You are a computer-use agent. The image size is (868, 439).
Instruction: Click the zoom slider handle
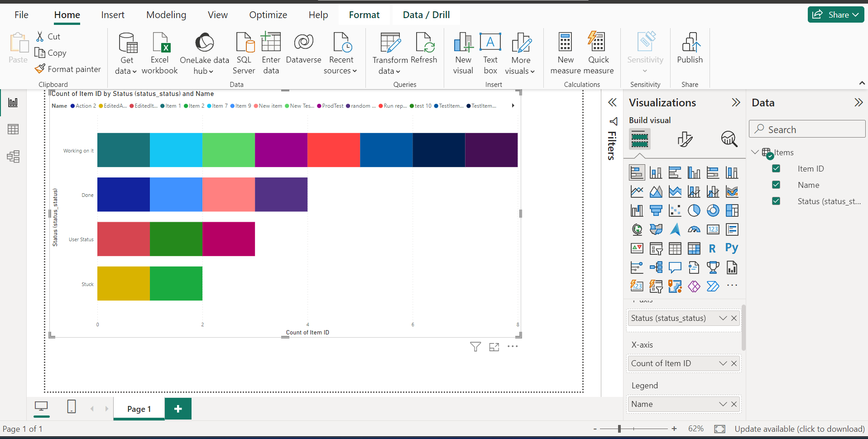point(619,429)
